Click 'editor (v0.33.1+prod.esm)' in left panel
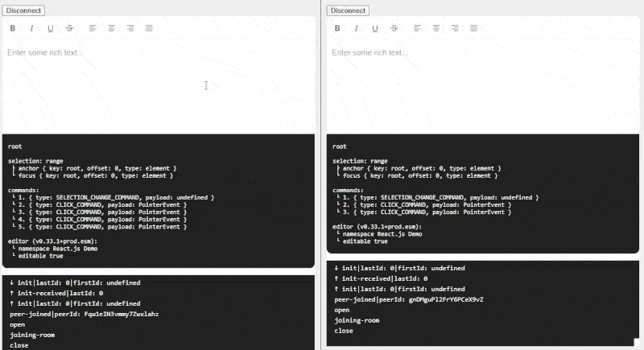The width and height of the screenshot is (644, 350). (52, 241)
